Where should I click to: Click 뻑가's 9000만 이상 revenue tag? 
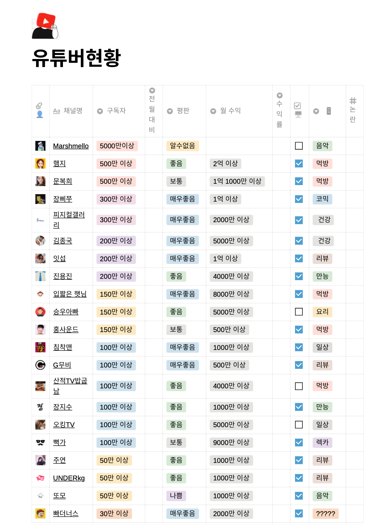pos(231,442)
